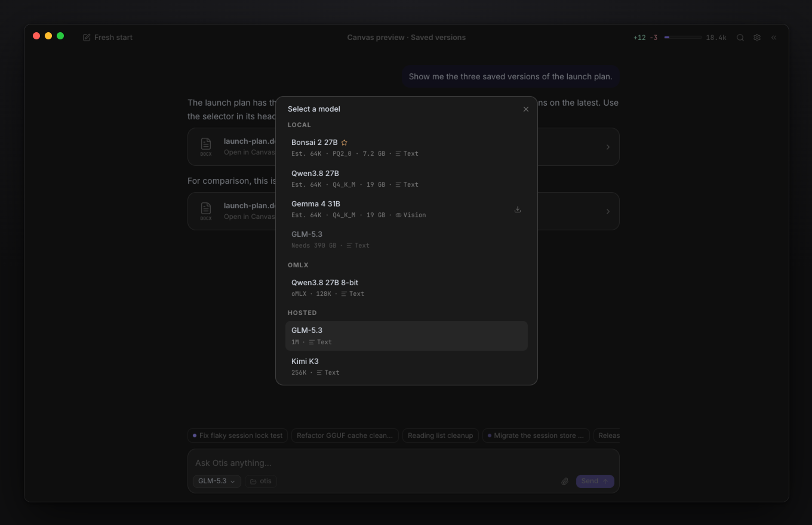812x525 pixels.
Task: Start a new chat with Fresh start
Action: (107, 38)
